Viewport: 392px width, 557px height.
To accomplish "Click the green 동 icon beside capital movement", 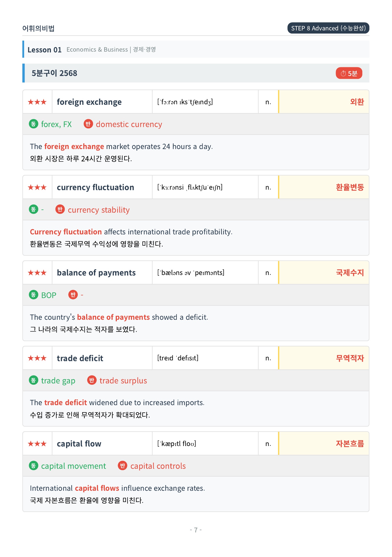I will pos(33,466).
